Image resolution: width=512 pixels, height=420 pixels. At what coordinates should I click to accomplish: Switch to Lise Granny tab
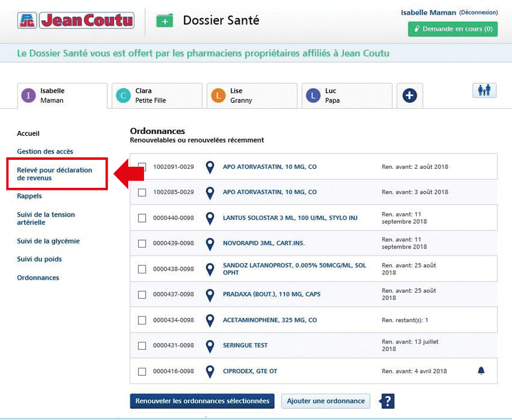pyautogui.click(x=252, y=96)
